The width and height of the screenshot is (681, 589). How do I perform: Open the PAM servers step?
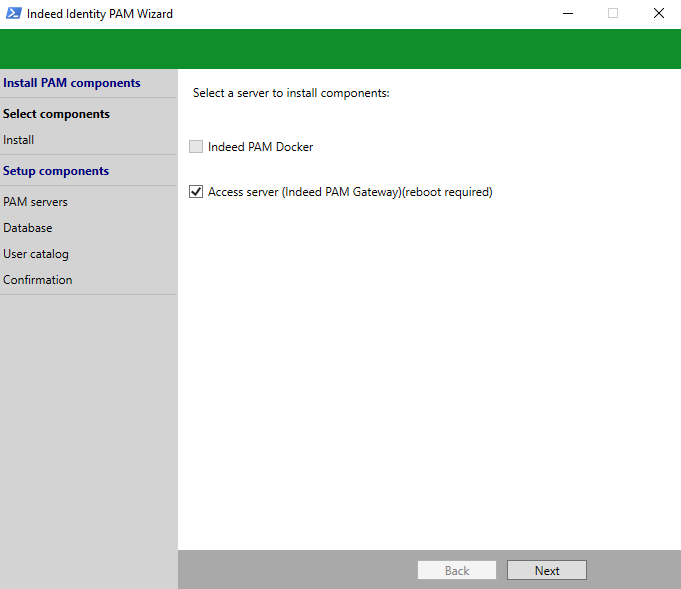point(36,202)
